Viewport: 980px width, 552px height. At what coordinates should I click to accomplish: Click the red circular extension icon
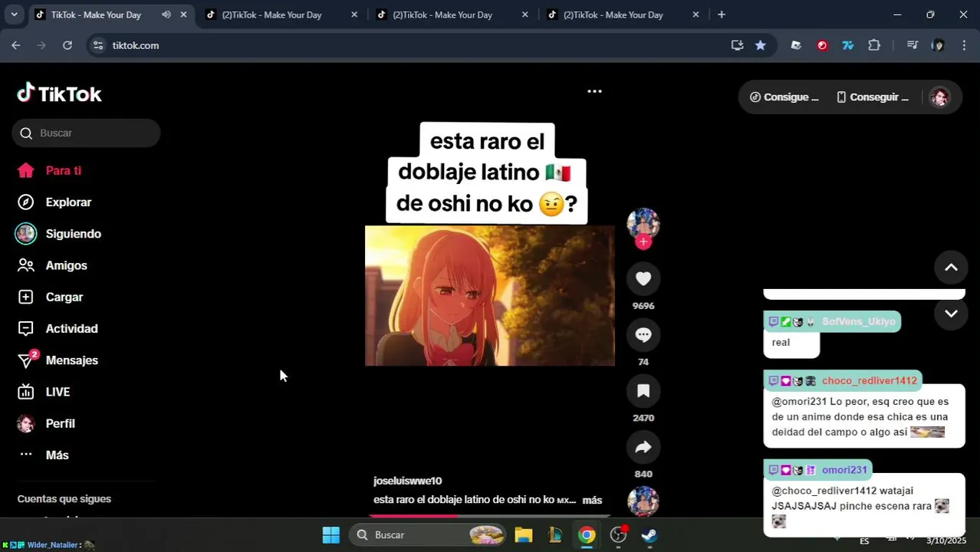[822, 45]
